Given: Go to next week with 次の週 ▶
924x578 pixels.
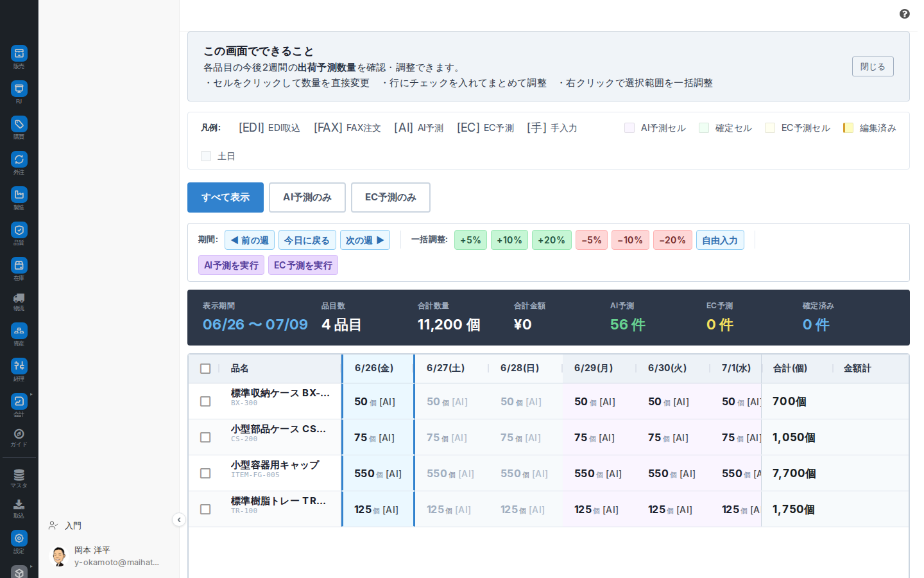Looking at the screenshot, I should pyautogui.click(x=365, y=240).
